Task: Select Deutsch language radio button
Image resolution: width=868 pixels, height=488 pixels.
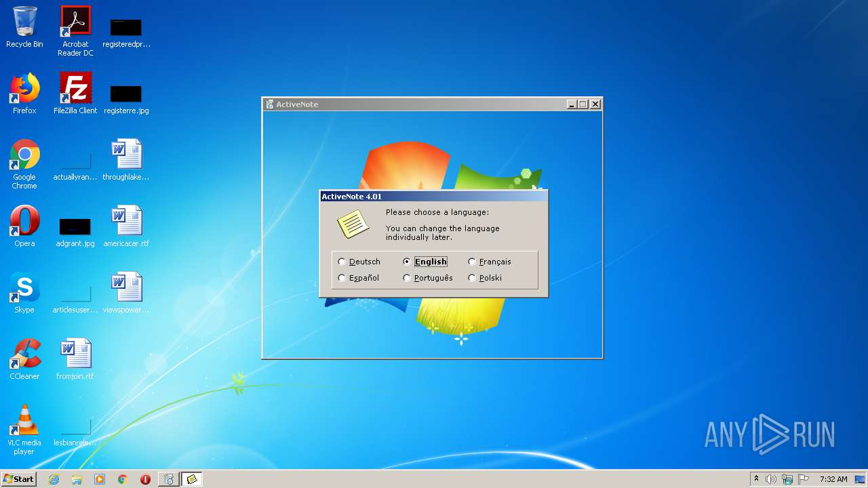Action: (359, 262)
